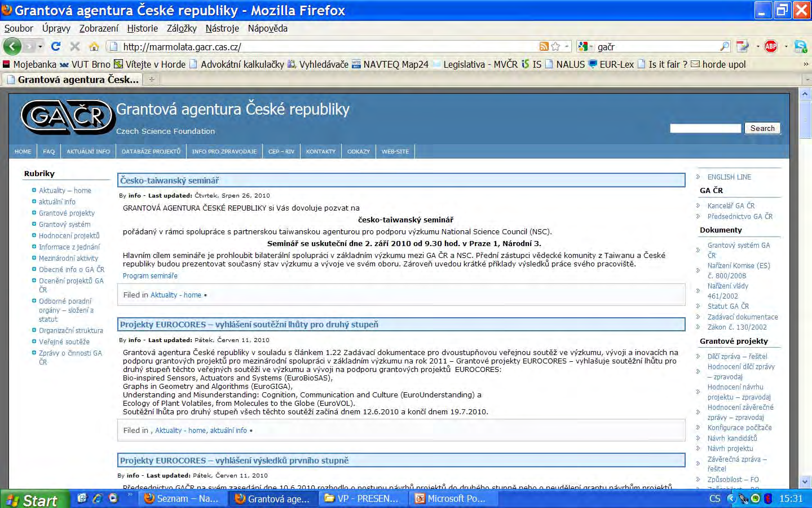
Task: Expand the Adblock Plus dropdown arrow
Action: 786,47
